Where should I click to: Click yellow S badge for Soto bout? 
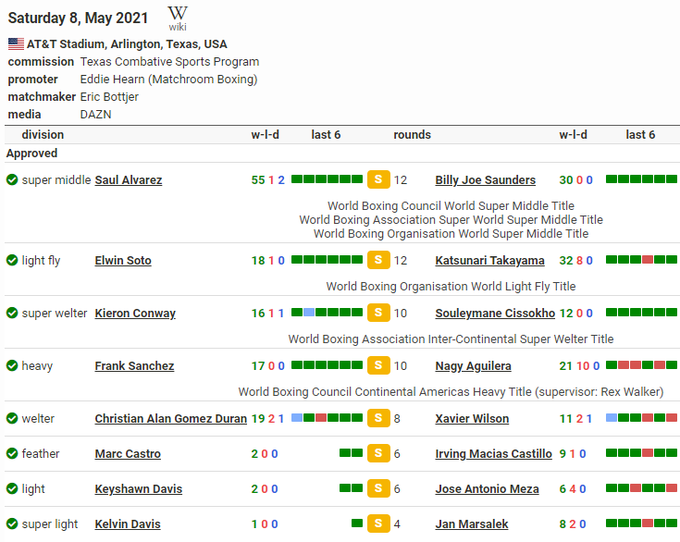tap(378, 260)
